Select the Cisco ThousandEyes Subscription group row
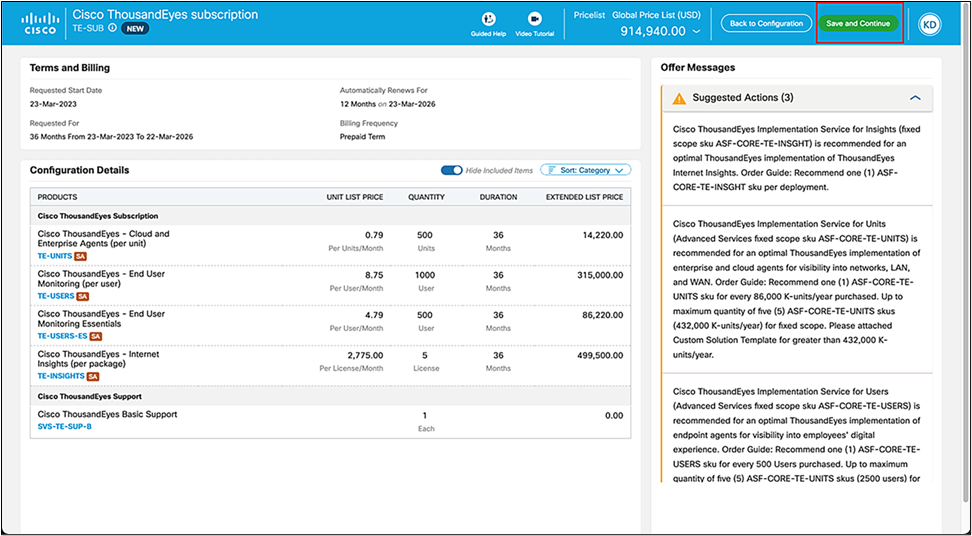The image size is (972, 536). [x=330, y=216]
